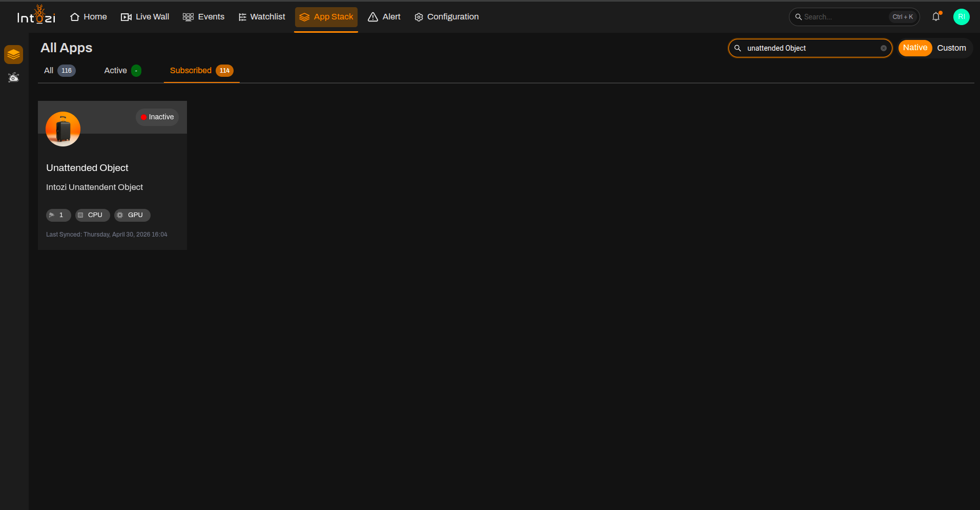980x510 pixels.
Task: Open the Events page
Action: point(204,17)
